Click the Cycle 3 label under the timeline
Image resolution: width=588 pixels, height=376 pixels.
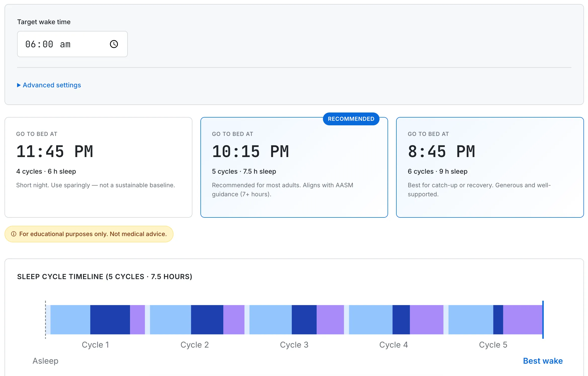[294, 345]
